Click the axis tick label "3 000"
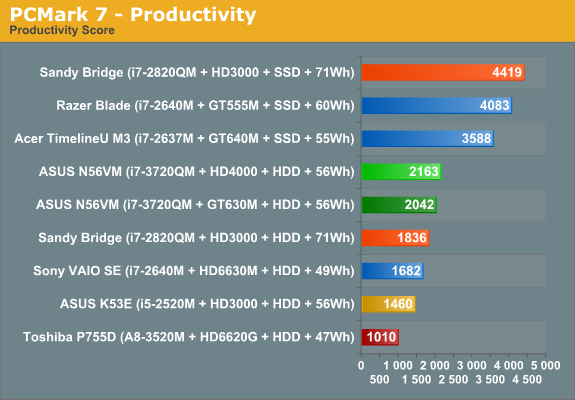575x400 pixels. point(472,366)
